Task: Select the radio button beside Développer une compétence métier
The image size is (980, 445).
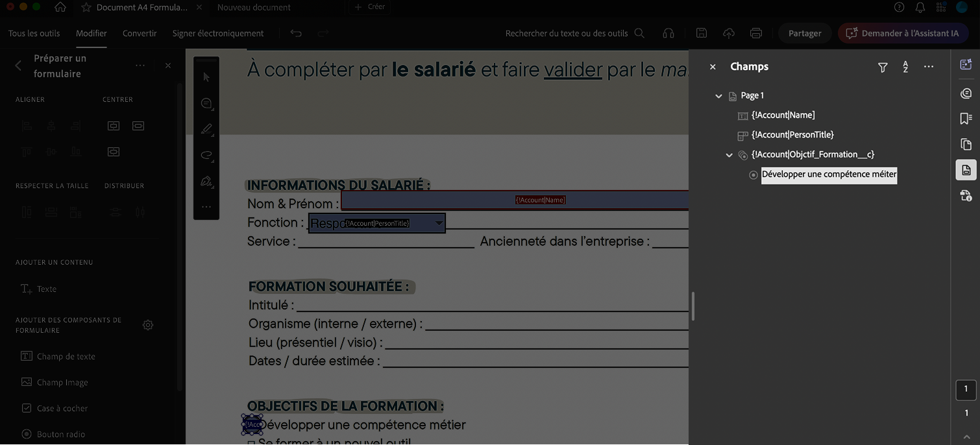Action: pos(252,424)
